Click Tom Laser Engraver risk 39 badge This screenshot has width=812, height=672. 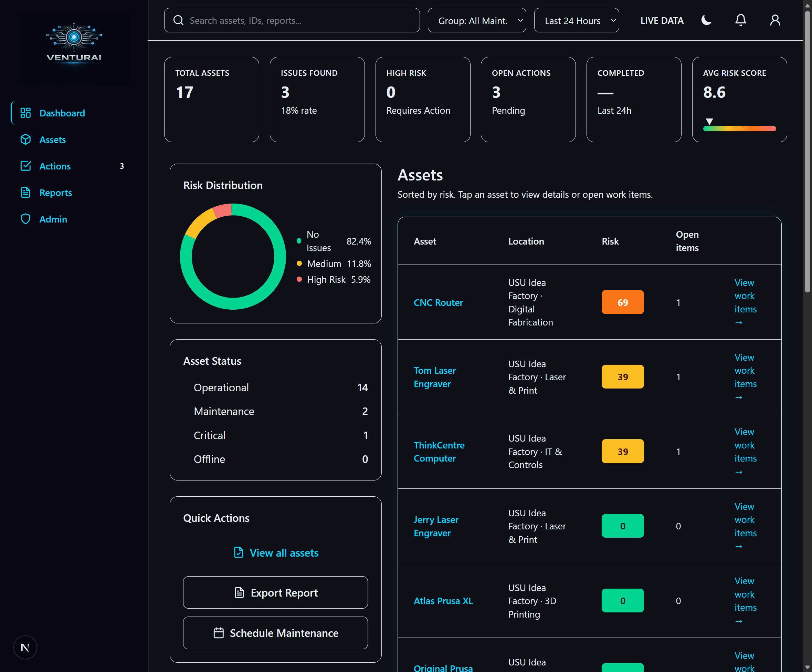click(x=623, y=376)
